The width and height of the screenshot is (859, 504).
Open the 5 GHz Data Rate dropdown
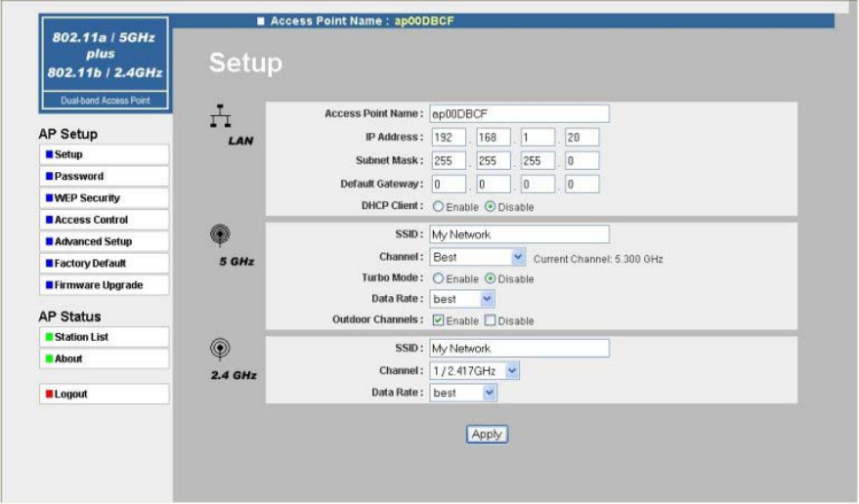[462, 299]
